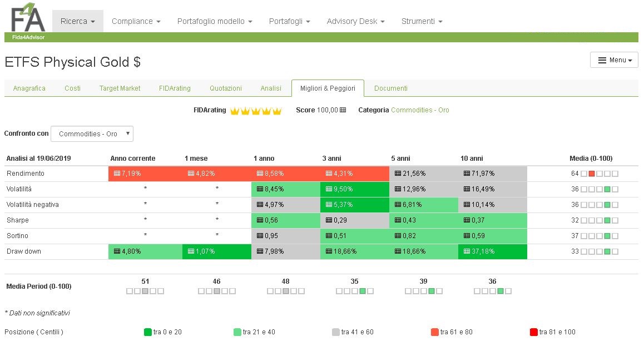The image size is (644, 341).
Task: Open the Menu hamburger dropdown
Action: (614, 60)
